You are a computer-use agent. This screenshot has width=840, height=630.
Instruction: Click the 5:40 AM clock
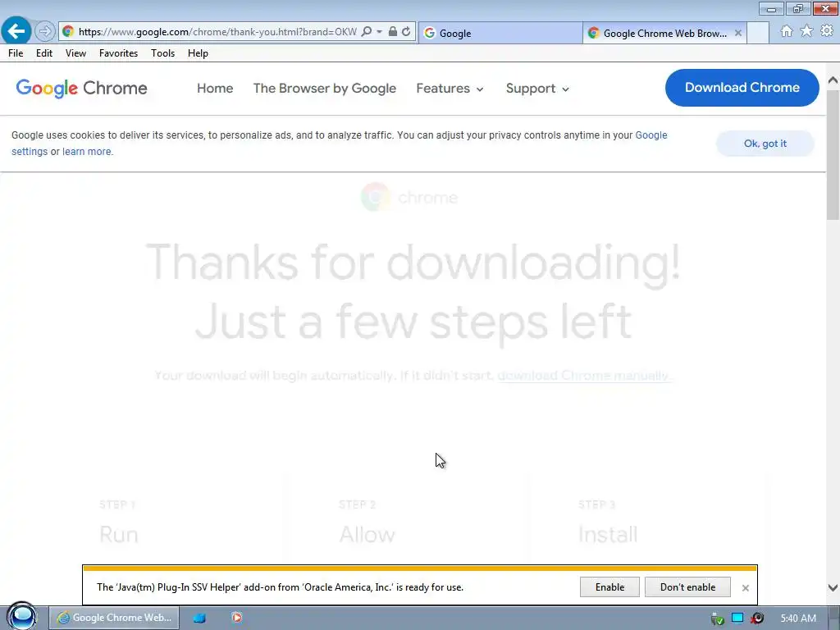(798, 619)
